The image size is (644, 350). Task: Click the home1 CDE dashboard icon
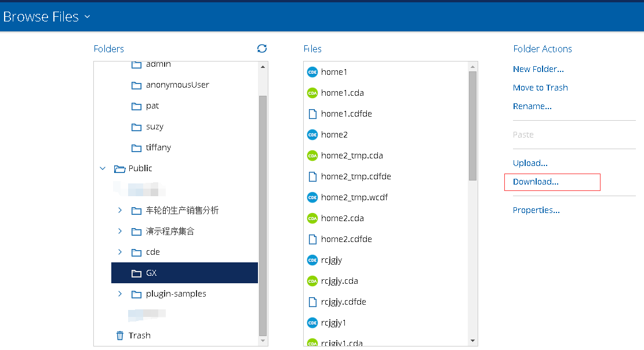coord(312,72)
